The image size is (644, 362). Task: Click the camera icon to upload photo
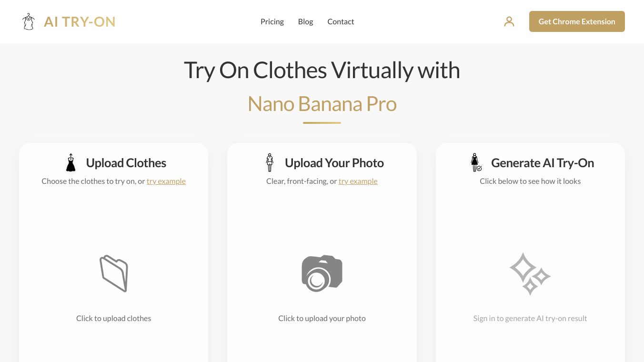click(322, 273)
